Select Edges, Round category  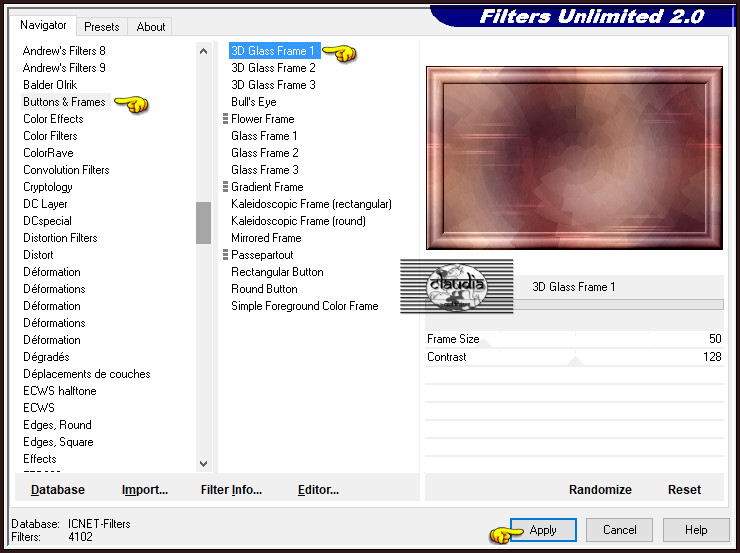[x=58, y=425]
